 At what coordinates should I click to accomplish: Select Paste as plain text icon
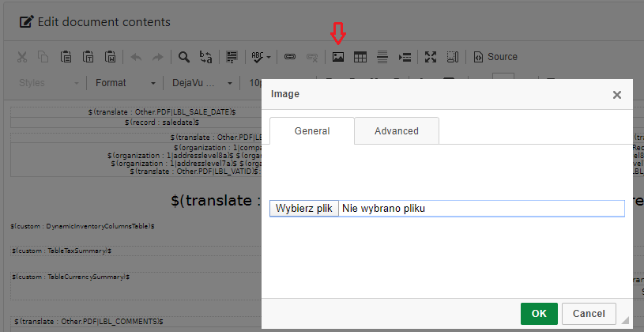pyautogui.click(x=88, y=57)
